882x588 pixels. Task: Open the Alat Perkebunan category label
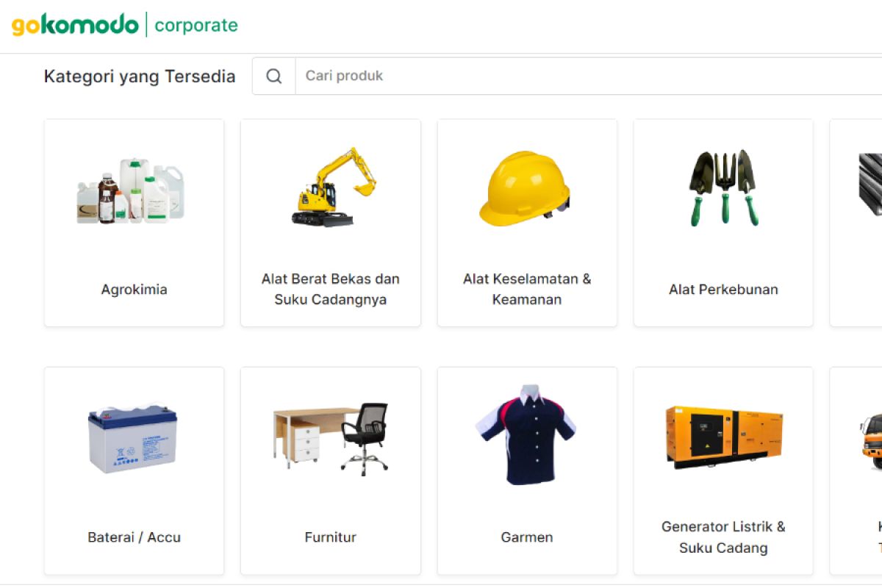click(x=723, y=290)
